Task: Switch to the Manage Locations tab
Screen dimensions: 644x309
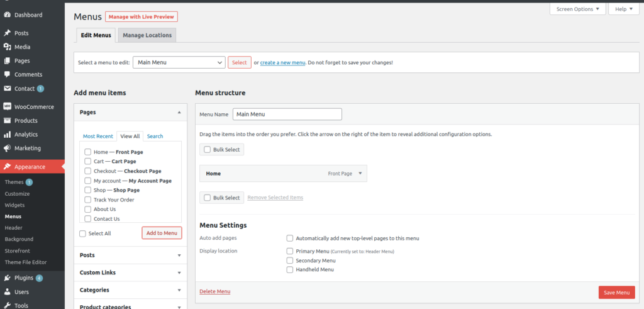Action: click(x=147, y=35)
